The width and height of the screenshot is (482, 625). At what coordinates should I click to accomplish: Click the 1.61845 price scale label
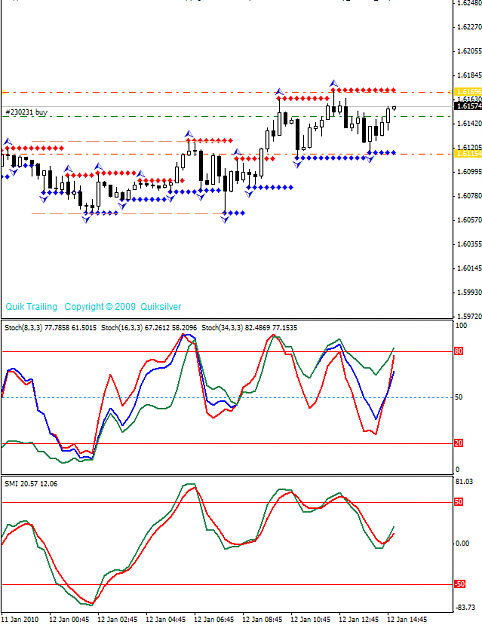[x=469, y=75]
